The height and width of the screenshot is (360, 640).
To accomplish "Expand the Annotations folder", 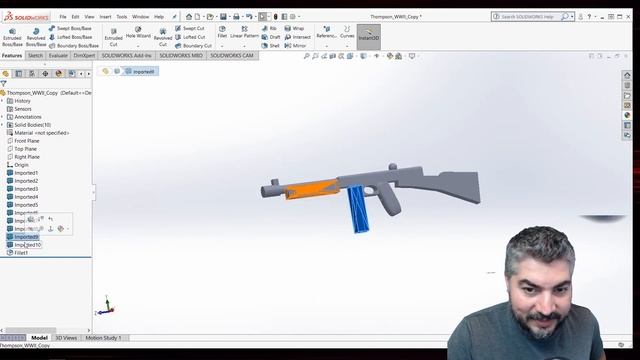I will pos(2,117).
